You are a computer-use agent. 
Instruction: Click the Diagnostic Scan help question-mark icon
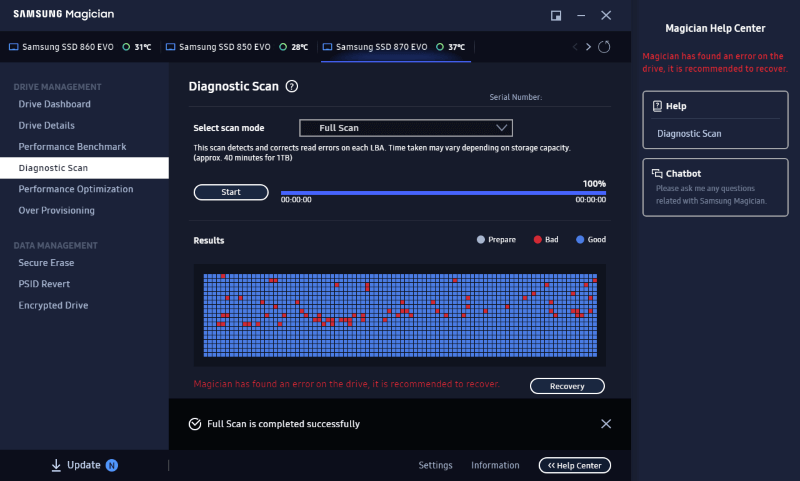click(x=292, y=86)
